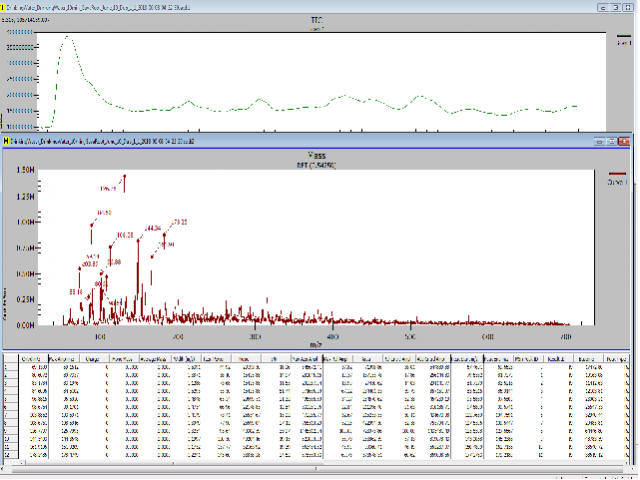
Task: Select row 6 header in the peak table
Action: tap(11, 407)
